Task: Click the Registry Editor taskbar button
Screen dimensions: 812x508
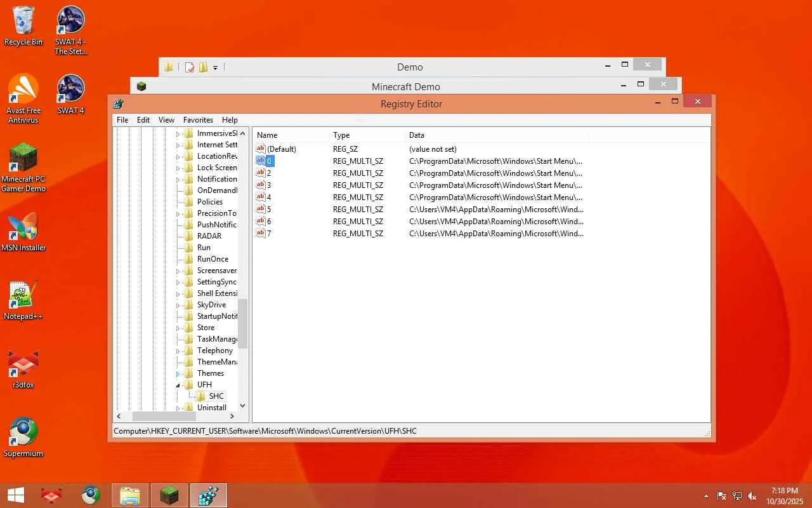Action: coord(209,495)
